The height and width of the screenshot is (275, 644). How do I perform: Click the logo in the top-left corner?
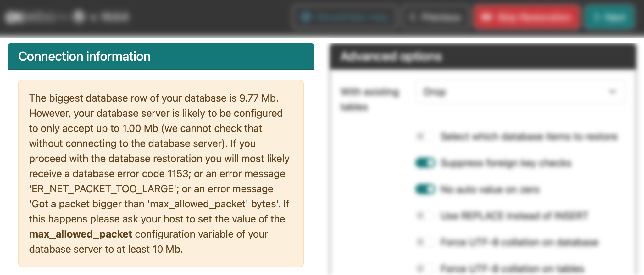[14, 17]
